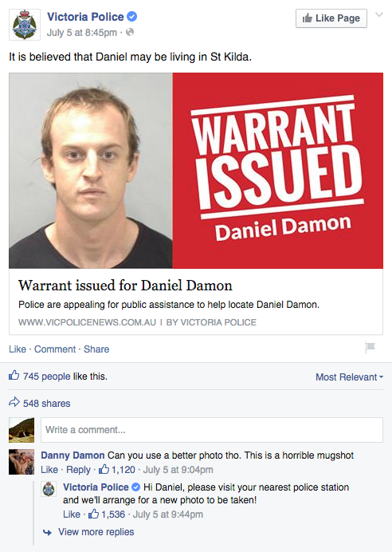
Task: Click the Share link under the post
Action: click(x=96, y=349)
